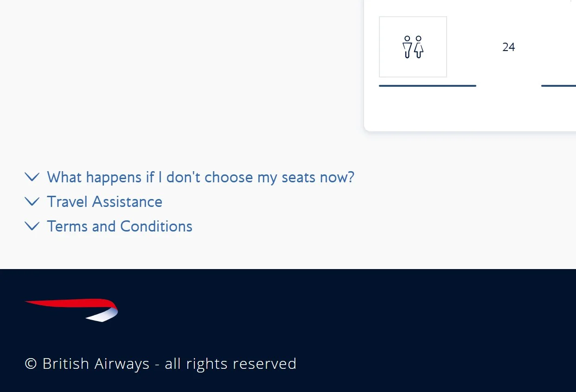Click the blue divider line right of row 24
The image size is (576, 392).
click(x=558, y=86)
